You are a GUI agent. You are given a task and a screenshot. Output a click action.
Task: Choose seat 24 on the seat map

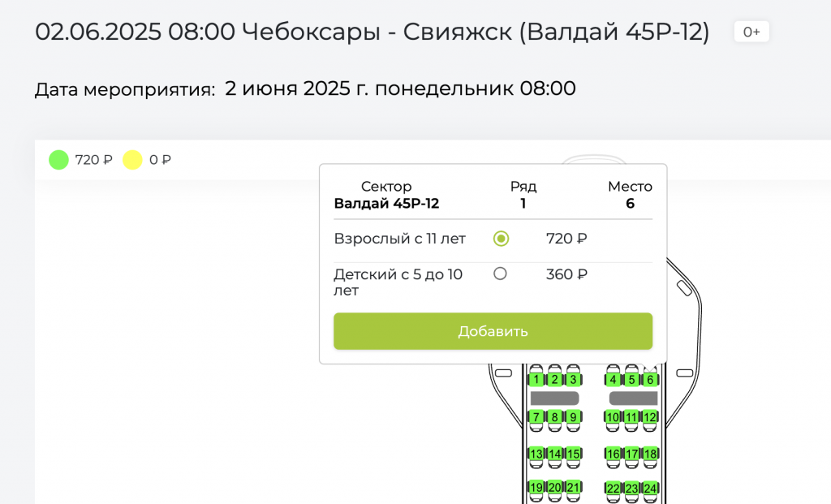tap(650, 489)
